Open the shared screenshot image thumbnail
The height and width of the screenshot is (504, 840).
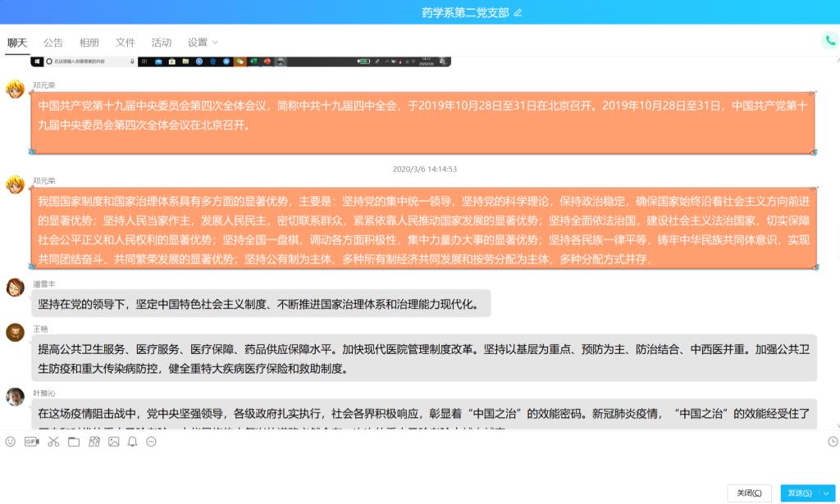pos(241,61)
